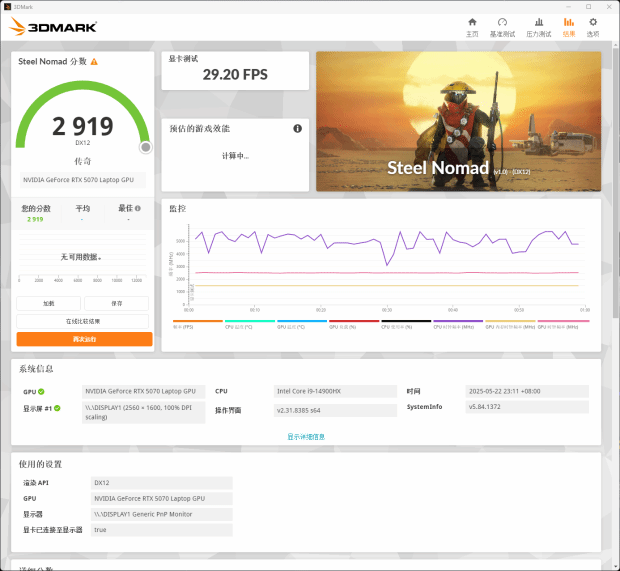Toggle the orange FPS legend swatch
Screen dimensions: 620x571
(x=198, y=321)
